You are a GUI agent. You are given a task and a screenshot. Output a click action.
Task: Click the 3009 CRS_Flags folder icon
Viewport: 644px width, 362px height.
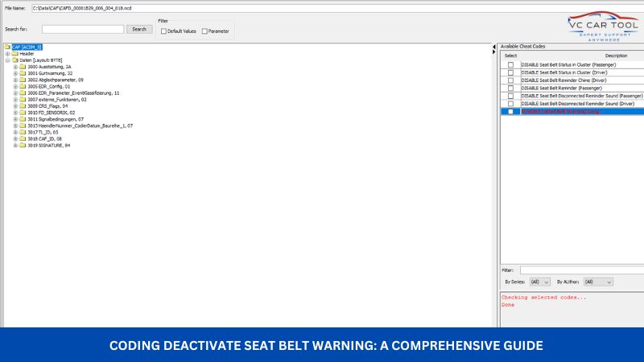tap(23, 106)
